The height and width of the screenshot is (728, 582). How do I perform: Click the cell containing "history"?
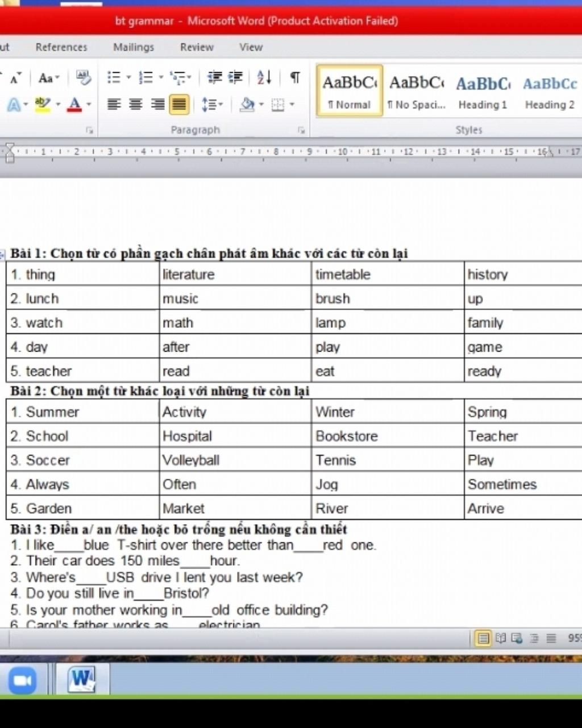523,274
